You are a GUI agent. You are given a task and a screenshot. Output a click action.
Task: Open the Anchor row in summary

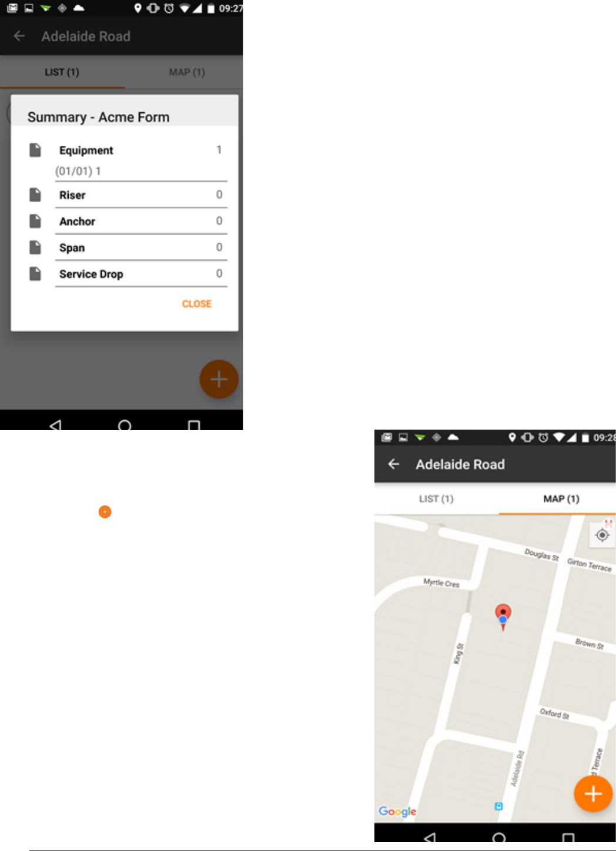click(141, 222)
